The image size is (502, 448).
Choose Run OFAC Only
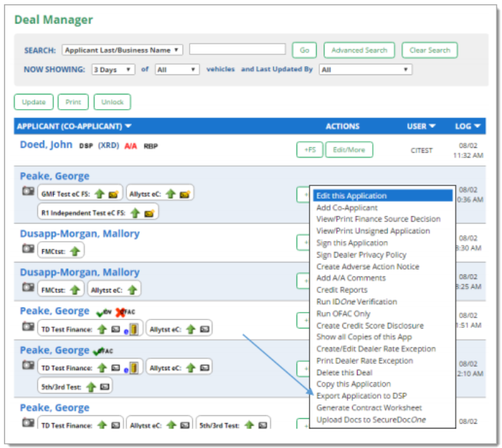pos(343,313)
